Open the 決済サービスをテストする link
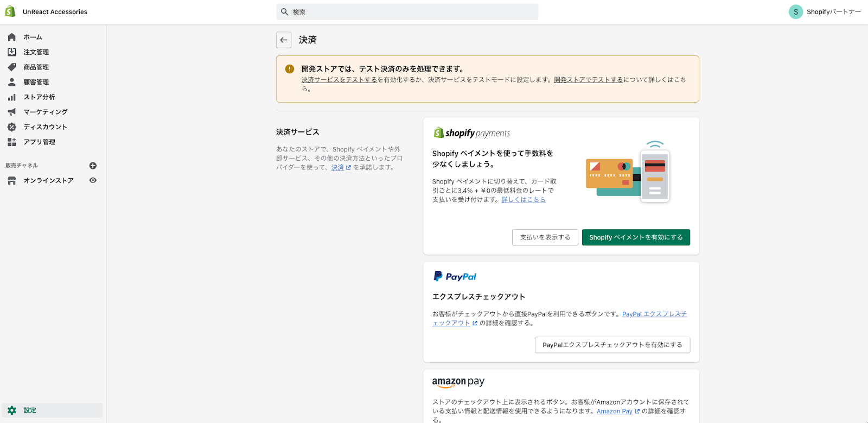Viewport: 868px width, 423px height. 339,80
